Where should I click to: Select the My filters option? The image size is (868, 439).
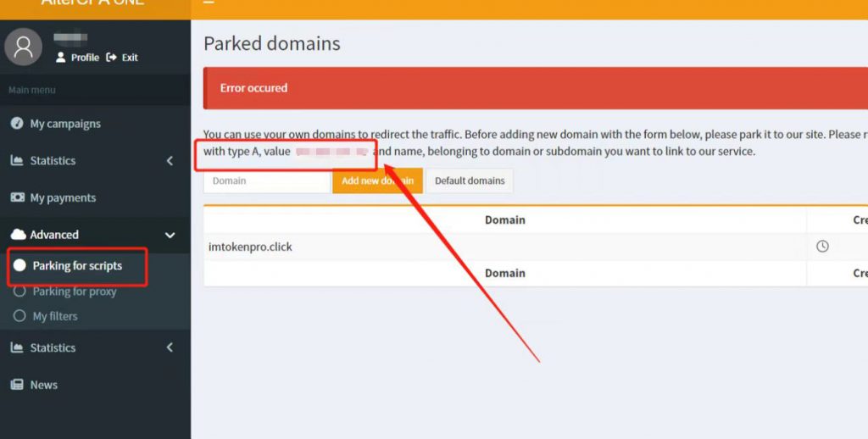point(55,316)
